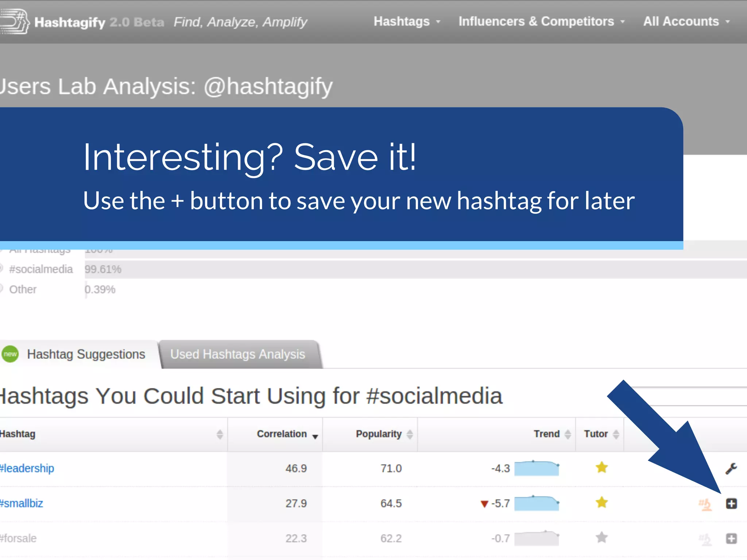Select the Other radio option
Viewport: 747px width, 560px height.
click(1, 289)
